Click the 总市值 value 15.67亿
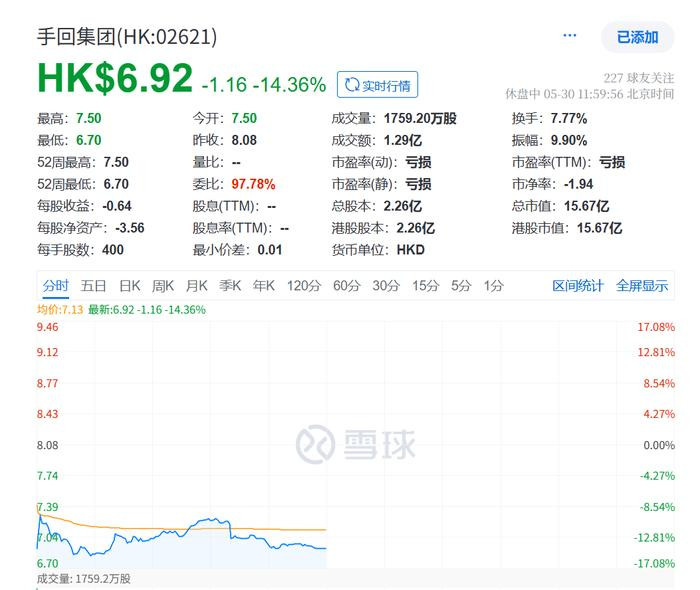 click(586, 206)
